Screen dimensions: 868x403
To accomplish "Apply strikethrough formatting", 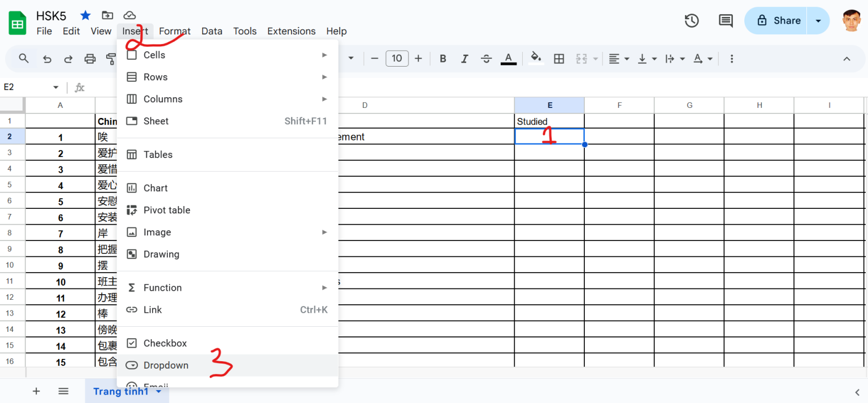I will coord(486,58).
